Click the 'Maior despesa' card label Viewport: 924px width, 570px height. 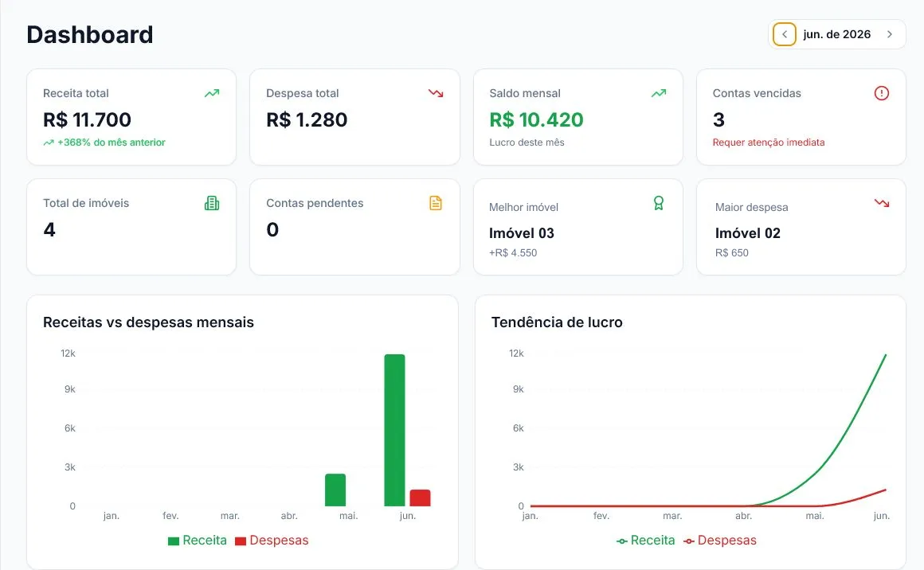click(x=751, y=207)
